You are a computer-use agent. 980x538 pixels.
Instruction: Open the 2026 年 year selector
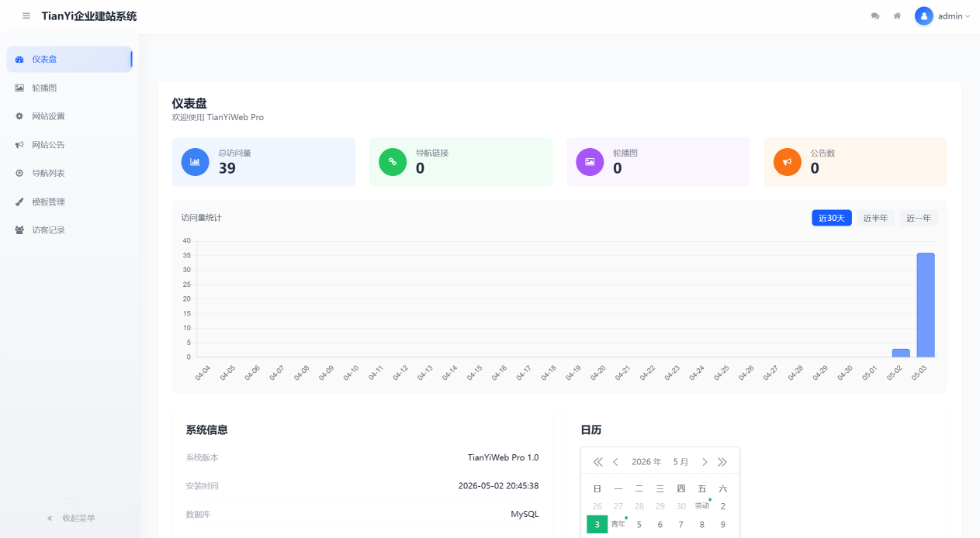tap(646, 462)
